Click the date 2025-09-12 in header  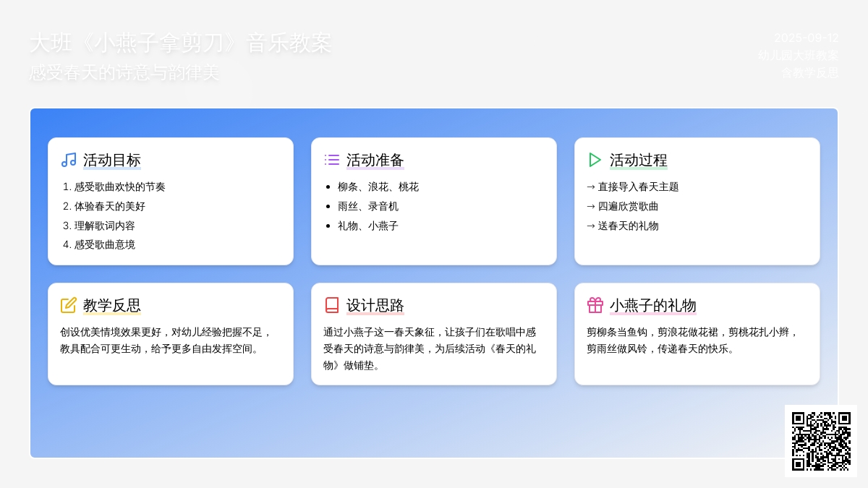point(807,38)
